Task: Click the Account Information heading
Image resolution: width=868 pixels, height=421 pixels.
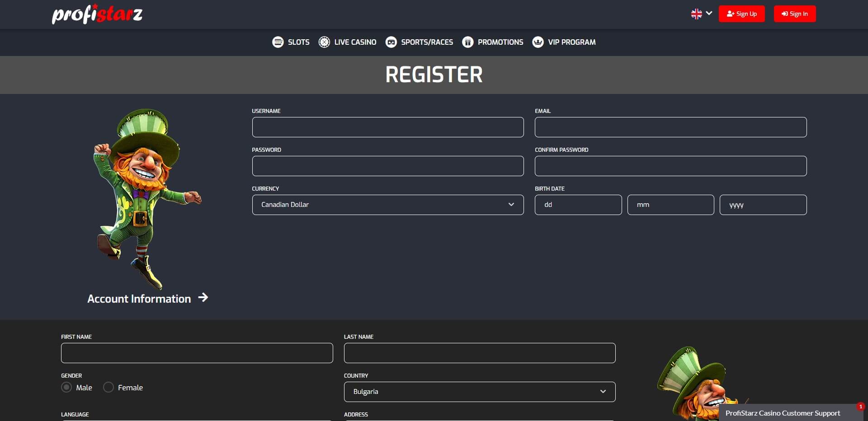Action: click(139, 299)
